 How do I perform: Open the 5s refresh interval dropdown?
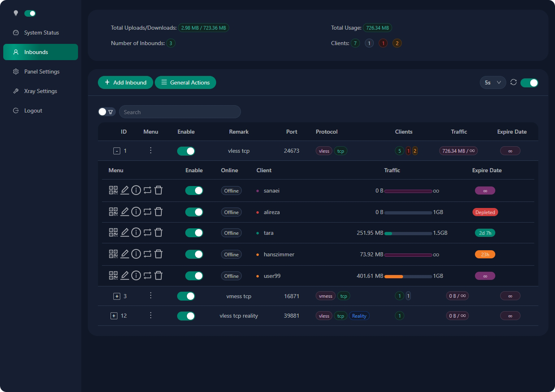point(492,82)
